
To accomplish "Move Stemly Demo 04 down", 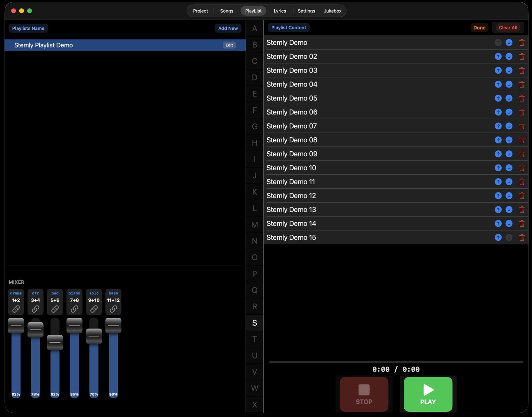I will (509, 84).
